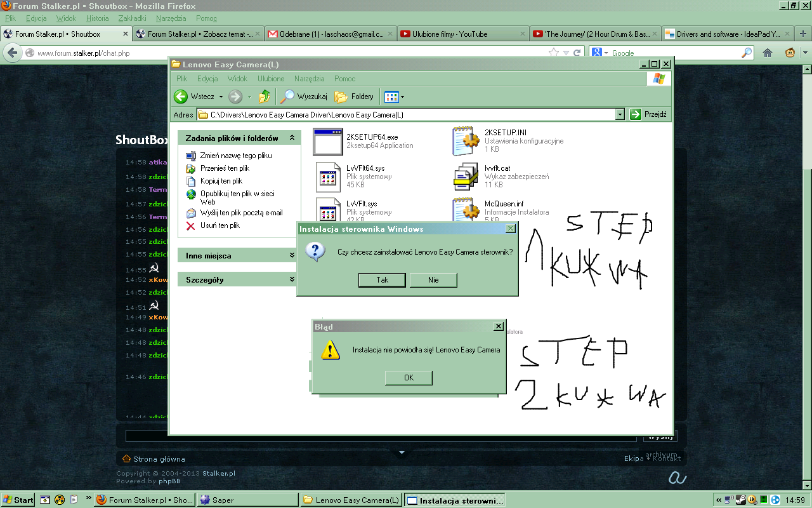The image size is (812, 508).
Task: Click Przenieś ten plik task
Action: [x=225, y=168]
